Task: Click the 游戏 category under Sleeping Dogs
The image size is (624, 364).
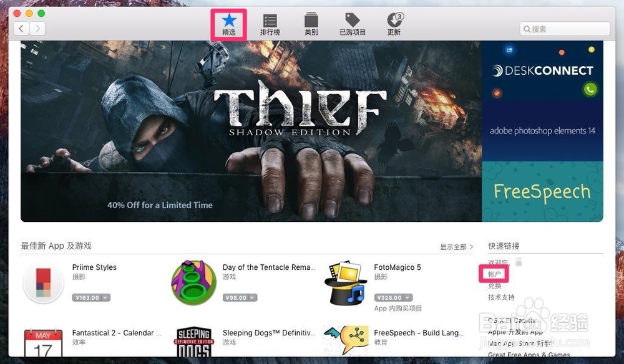Action: [229, 342]
